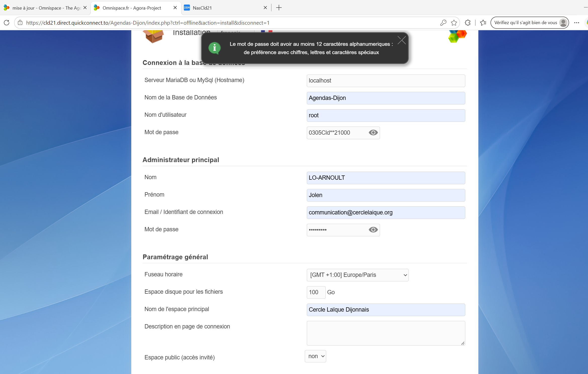The height and width of the screenshot is (374, 588).
Task: Click the green info icon in notification
Action: coord(215,48)
